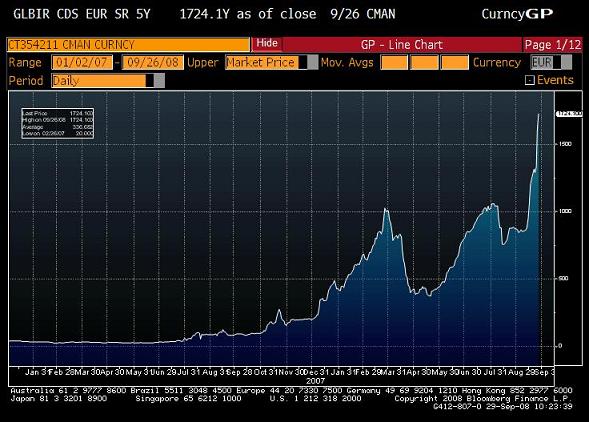Edit the range end date 09/26/08
Image resolution: width=589 pixels, height=422 pixels.
(x=153, y=62)
